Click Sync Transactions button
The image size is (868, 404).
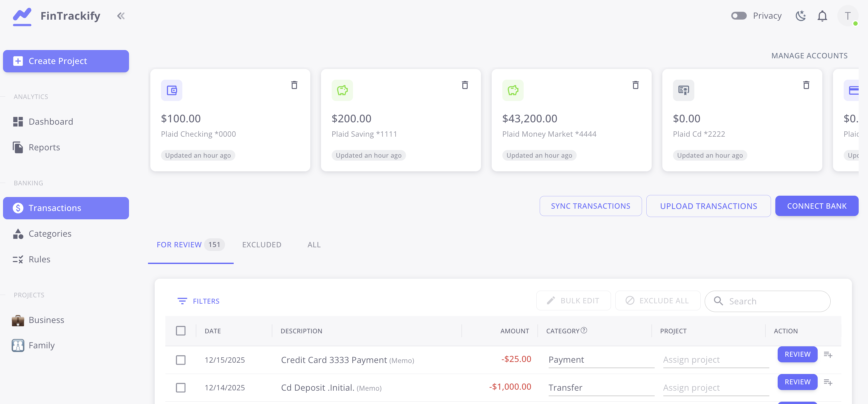[590, 206]
